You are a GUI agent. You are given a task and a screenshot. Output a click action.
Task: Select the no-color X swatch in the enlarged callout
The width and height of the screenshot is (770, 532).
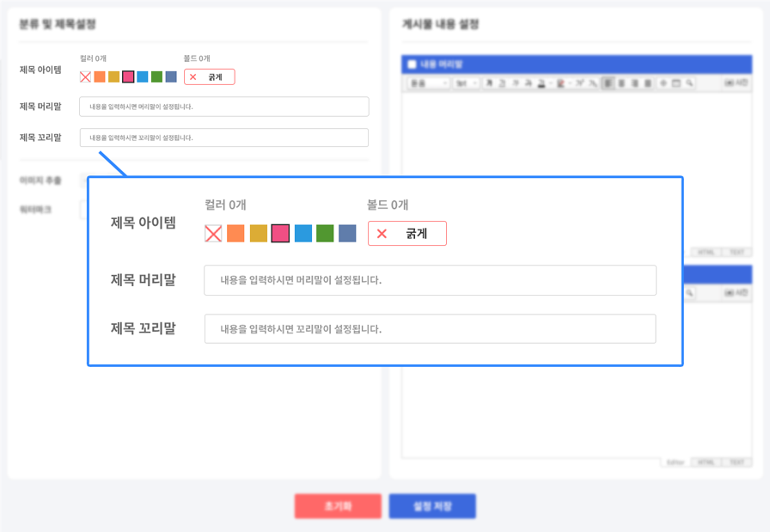click(x=213, y=233)
